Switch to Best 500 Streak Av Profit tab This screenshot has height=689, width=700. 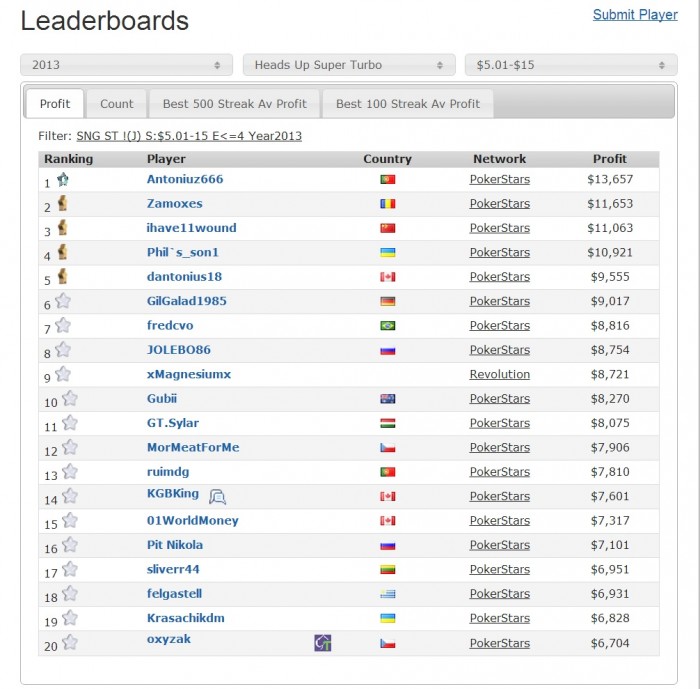tap(234, 104)
